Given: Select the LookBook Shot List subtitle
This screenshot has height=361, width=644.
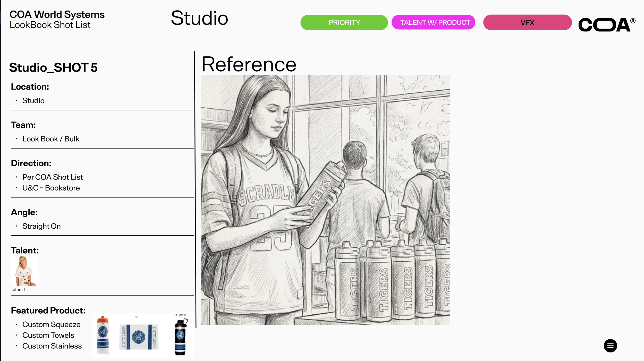Looking at the screenshot, I should point(50,25).
